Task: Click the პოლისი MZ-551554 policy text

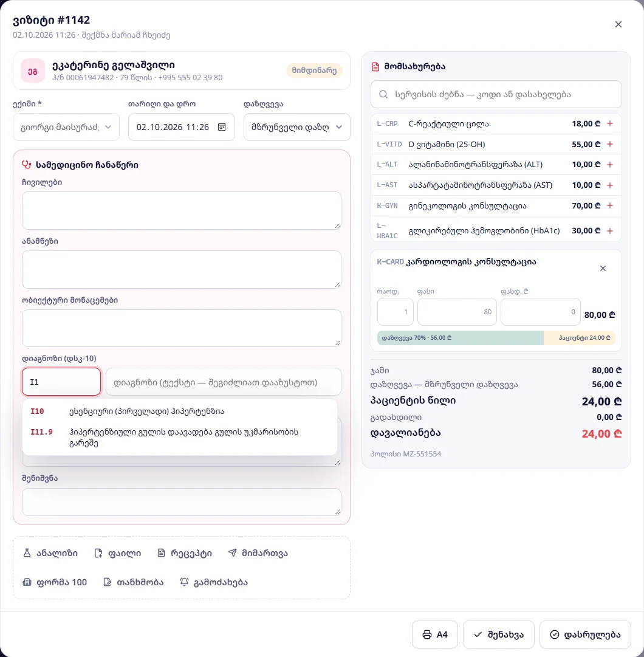Action: point(406,454)
